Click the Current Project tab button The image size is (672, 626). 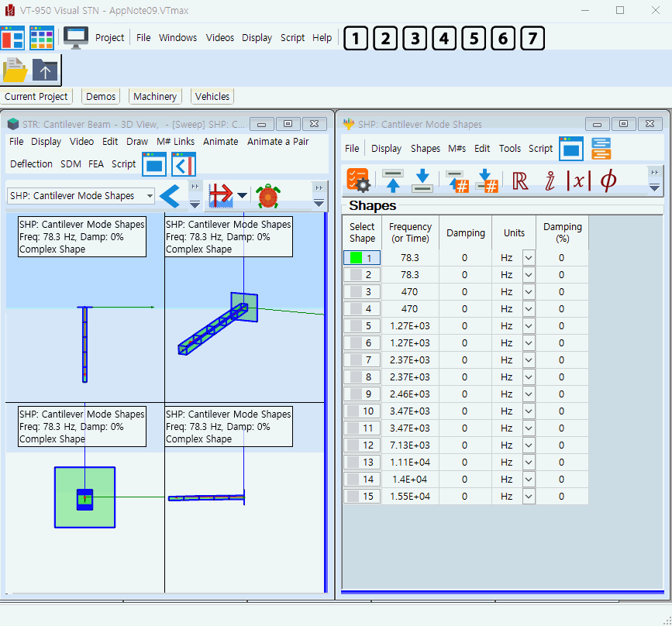click(36, 96)
